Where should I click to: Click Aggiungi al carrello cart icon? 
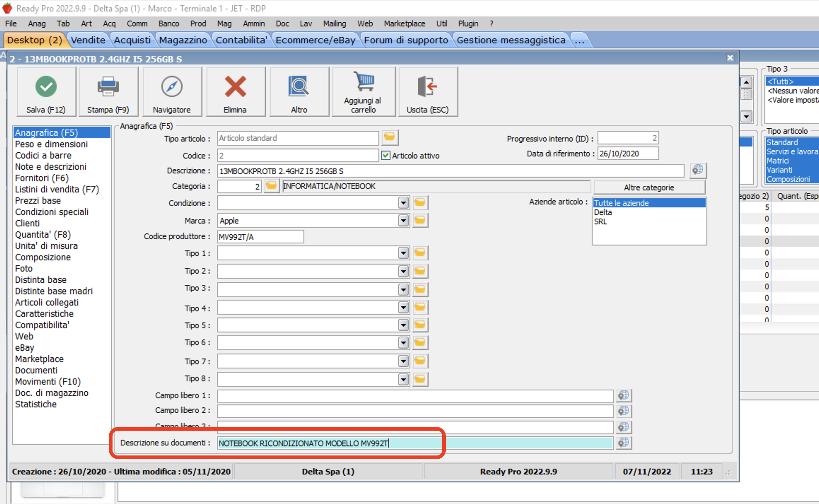point(363,82)
